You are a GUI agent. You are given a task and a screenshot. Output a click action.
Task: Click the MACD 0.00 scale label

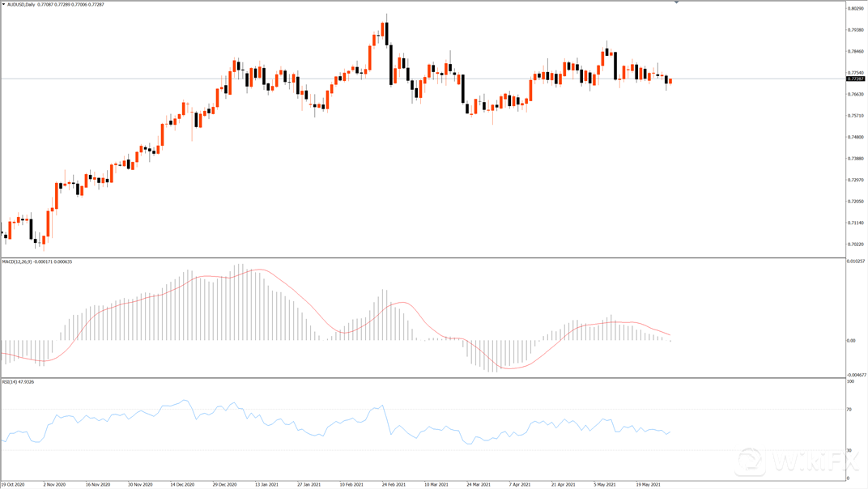click(851, 341)
